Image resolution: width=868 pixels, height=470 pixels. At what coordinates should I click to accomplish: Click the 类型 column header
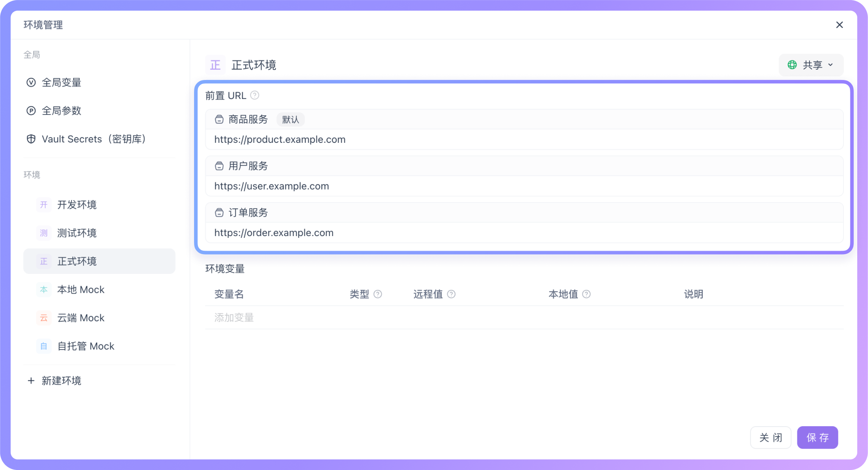(359, 294)
